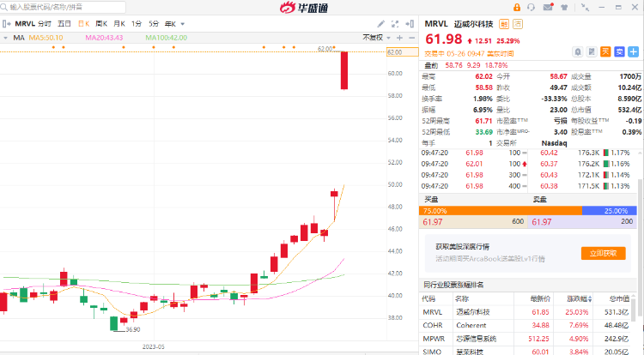Image resolution: width=644 pixels, height=355 pixels.
Task: Click the blue 25.00% sell volume bar
Action: point(610,211)
